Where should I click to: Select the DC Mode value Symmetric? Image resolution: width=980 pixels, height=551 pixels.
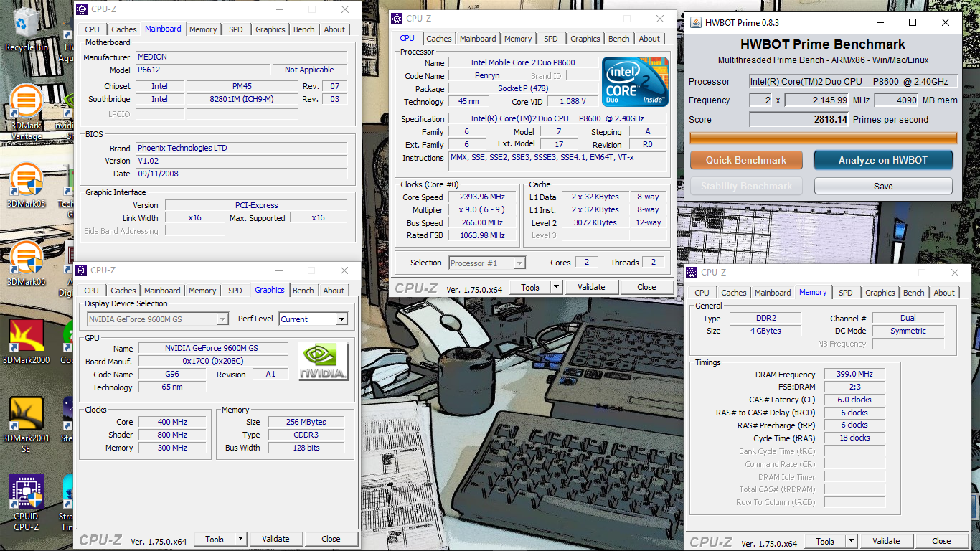pyautogui.click(x=908, y=331)
